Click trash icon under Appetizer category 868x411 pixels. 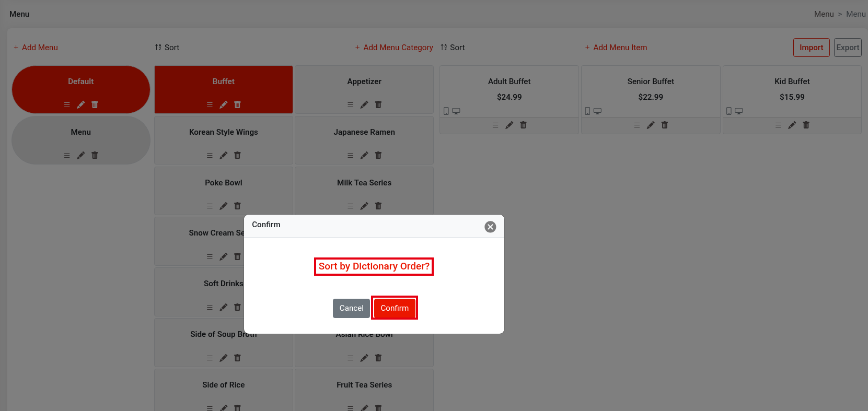click(378, 104)
